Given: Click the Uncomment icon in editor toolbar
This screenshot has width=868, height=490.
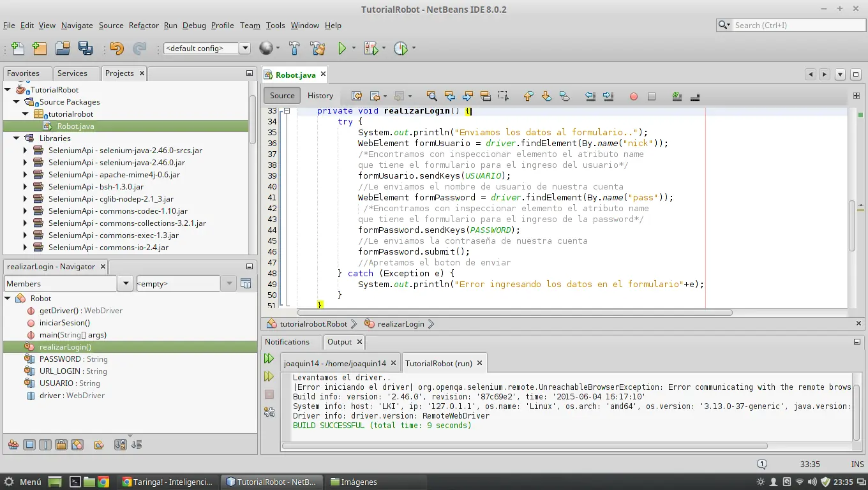Looking at the screenshot, I should 695,96.
